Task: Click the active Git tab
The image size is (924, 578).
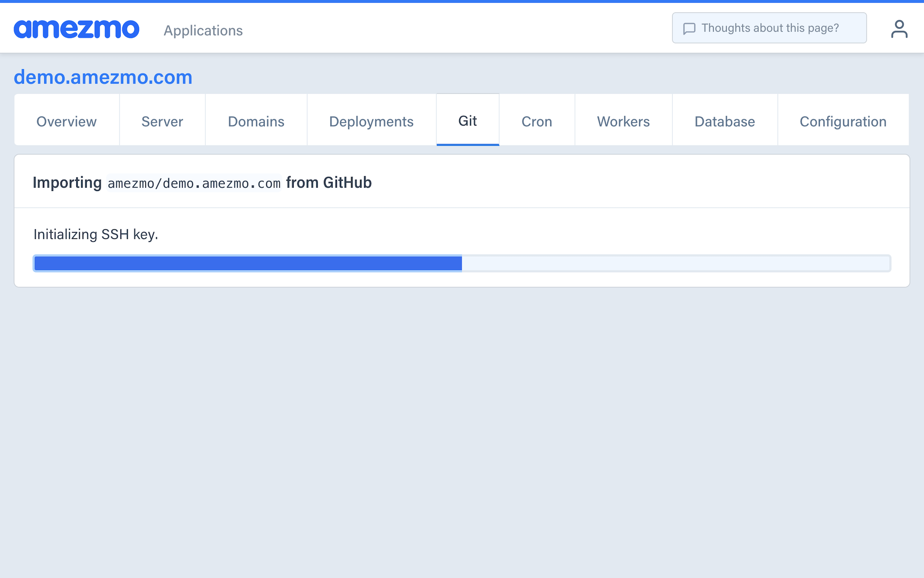Action: tap(467, 121)
